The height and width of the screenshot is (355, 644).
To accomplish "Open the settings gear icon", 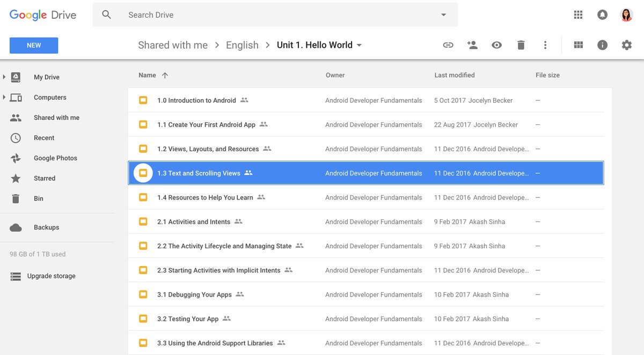I will point(627,45).
